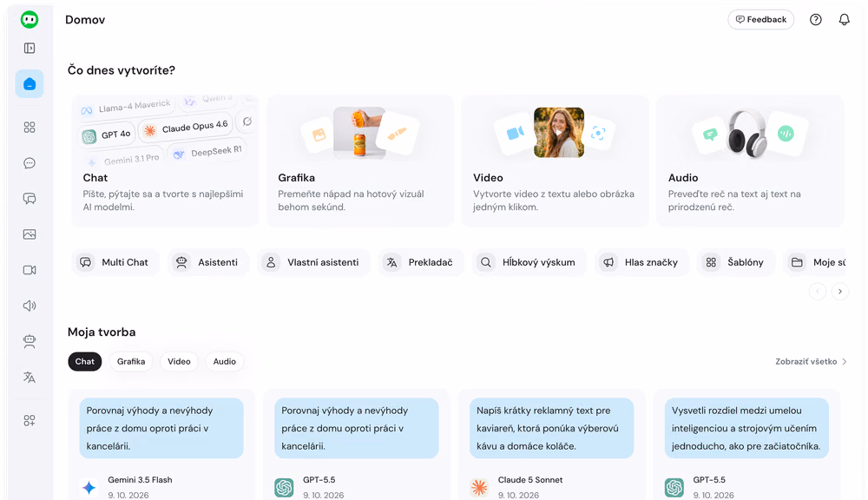Open the Claude 5 Sonnet chat card

point(551,444)
